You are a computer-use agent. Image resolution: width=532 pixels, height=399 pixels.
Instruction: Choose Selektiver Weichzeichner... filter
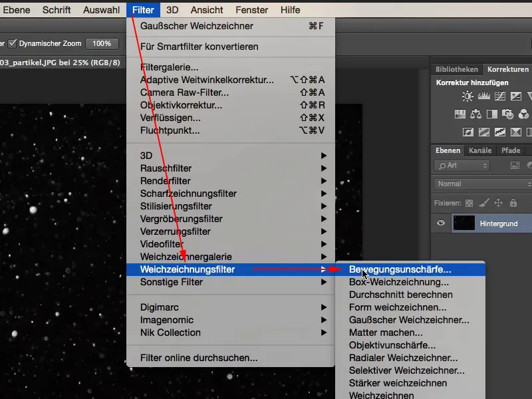coord(410,370)
